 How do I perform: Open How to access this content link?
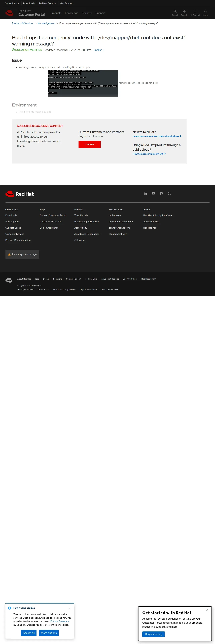[149, 154]
